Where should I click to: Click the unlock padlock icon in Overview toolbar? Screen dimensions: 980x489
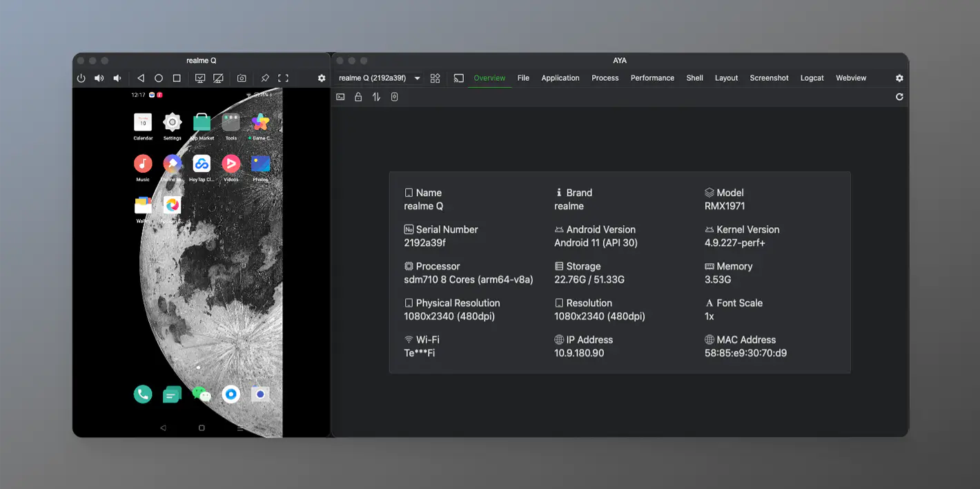[x=358, y=97]
